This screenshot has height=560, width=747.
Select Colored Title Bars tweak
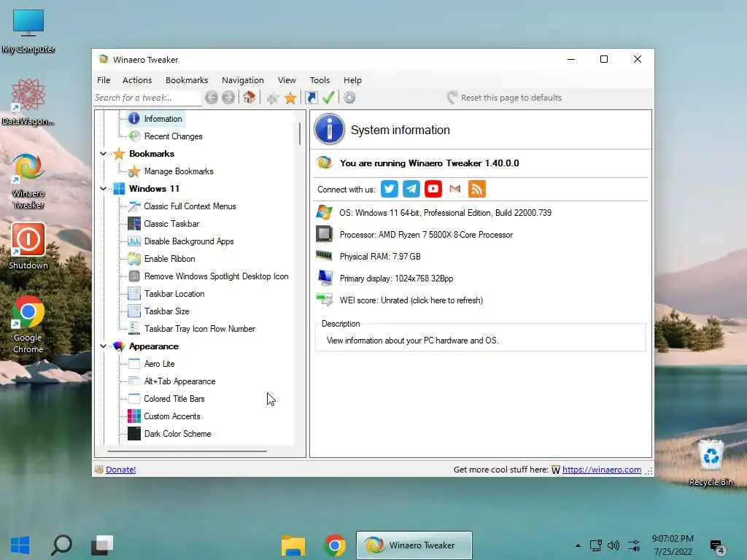click(x=174, y=399)
